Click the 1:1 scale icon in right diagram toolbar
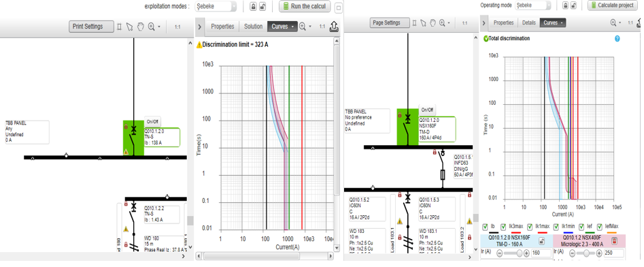 [465, 23]
